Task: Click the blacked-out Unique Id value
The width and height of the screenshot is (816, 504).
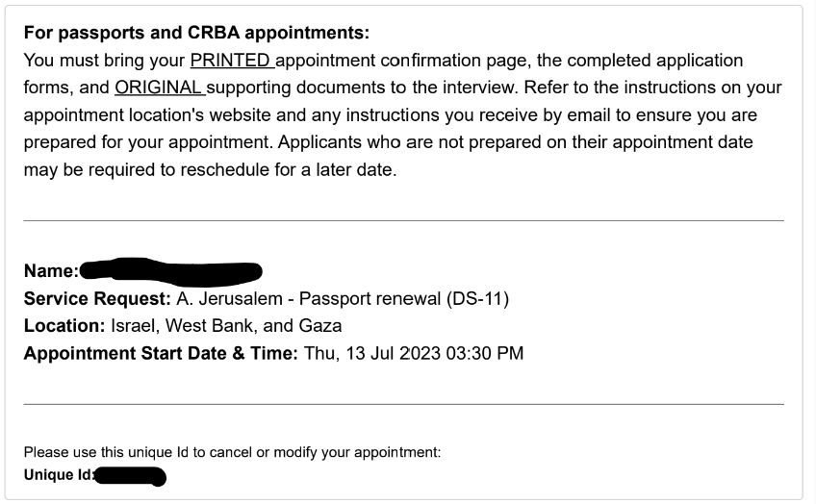Action: click(x=130, y=475)
